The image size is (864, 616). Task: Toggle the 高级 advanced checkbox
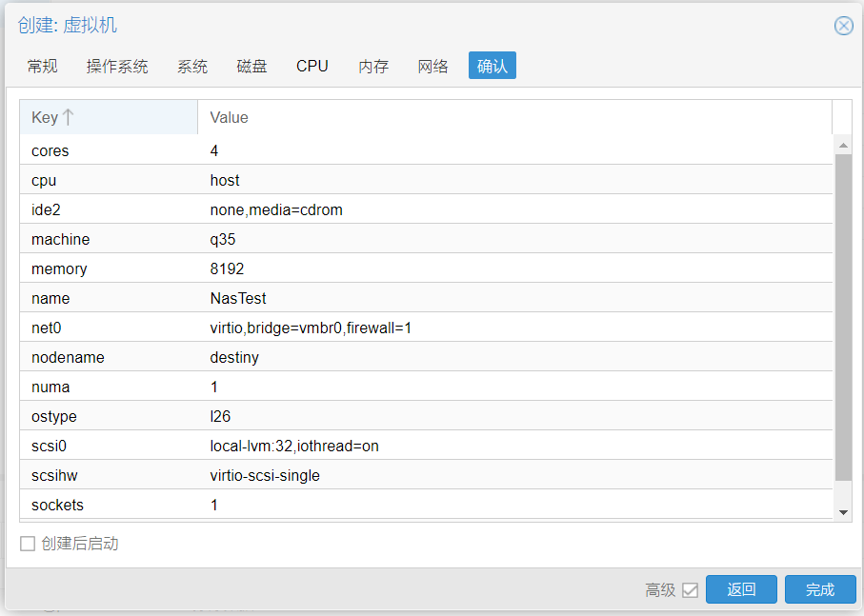point(690,590)
